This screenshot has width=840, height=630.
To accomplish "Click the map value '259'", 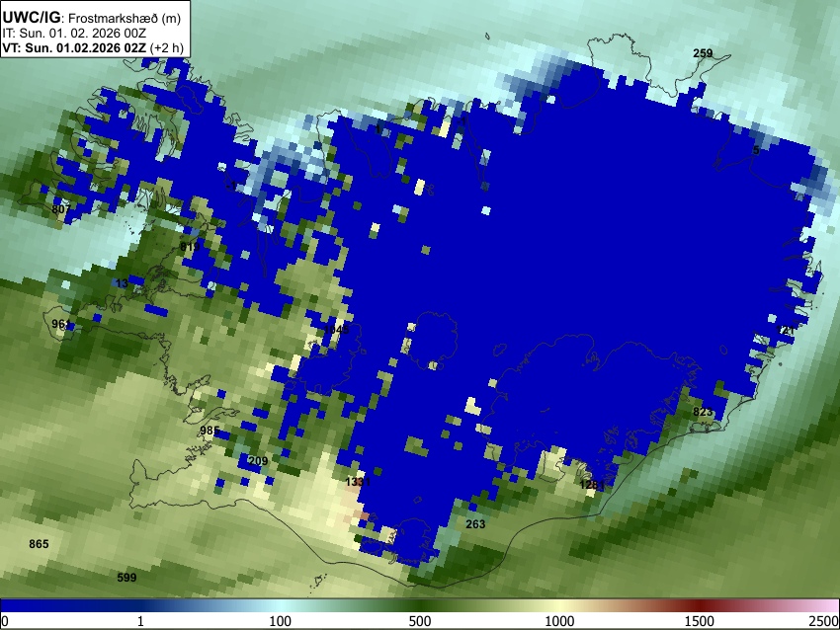I will (x=703, y=53).
